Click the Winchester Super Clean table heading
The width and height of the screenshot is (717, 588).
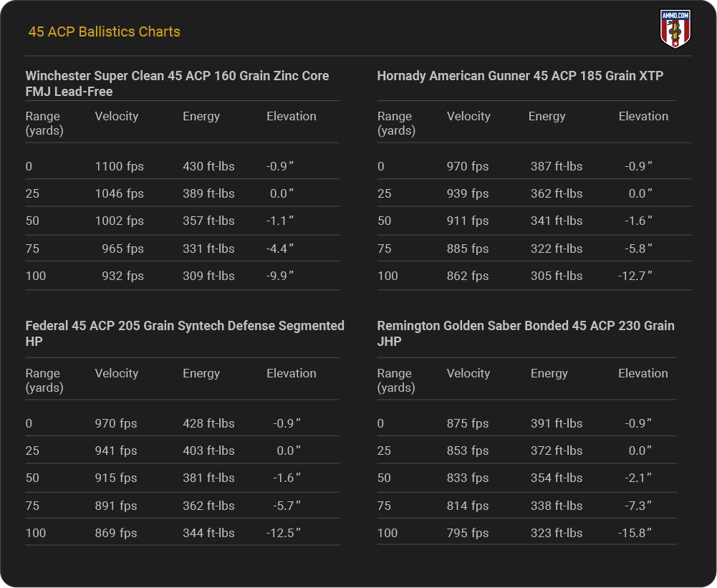177,83
